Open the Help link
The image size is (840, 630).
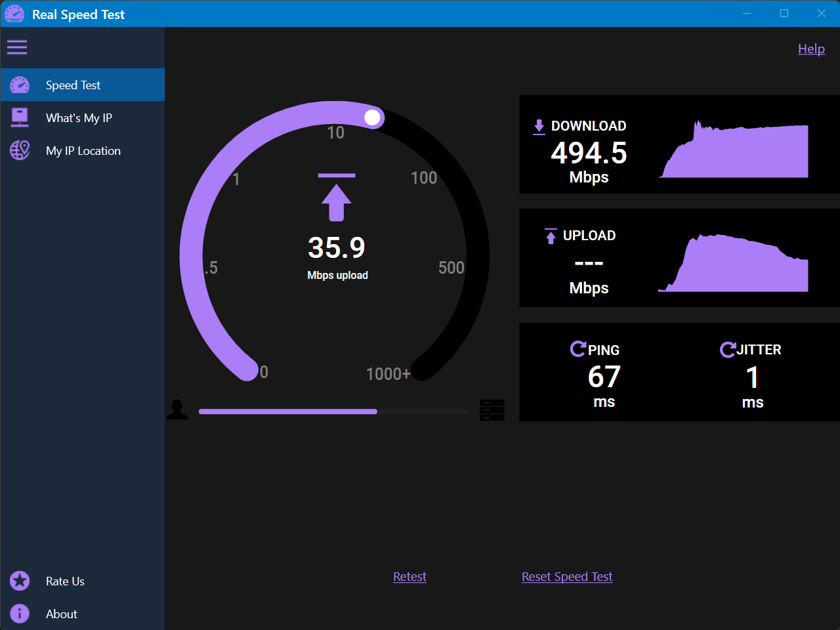tap(811, 49)
